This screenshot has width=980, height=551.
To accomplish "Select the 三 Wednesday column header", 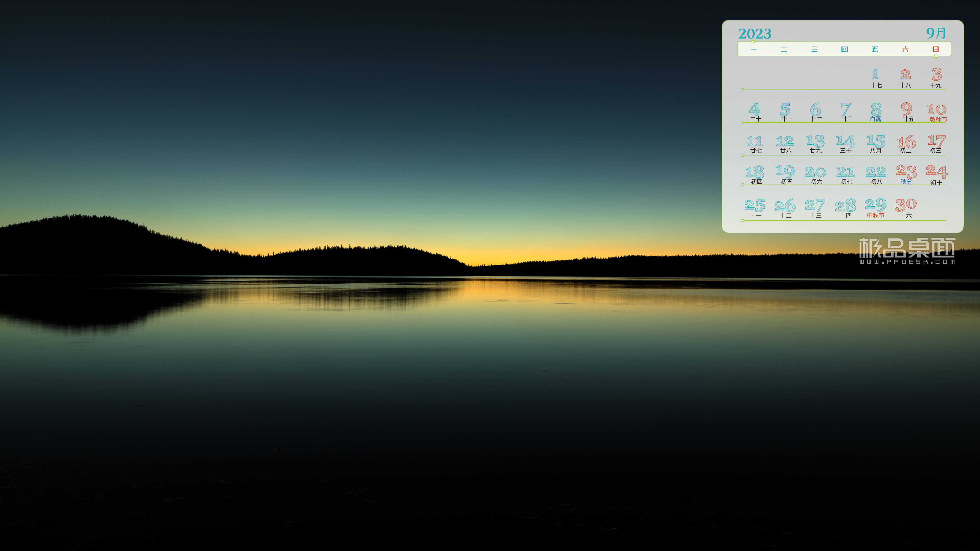I will click(814, 49).
